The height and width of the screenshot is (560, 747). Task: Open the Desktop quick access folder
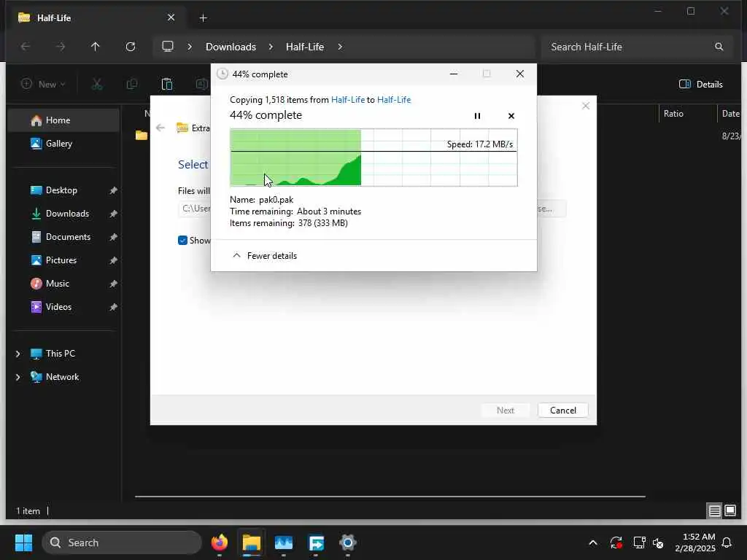61,190
